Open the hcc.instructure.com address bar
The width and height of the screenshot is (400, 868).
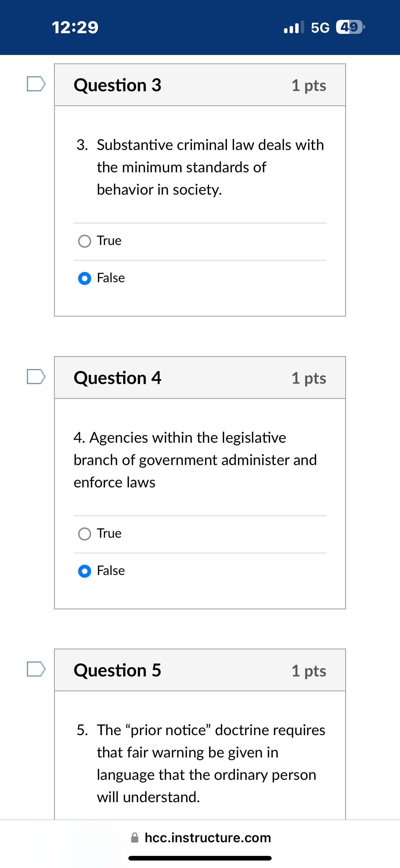pyautogui.click(x=208, y=838)
